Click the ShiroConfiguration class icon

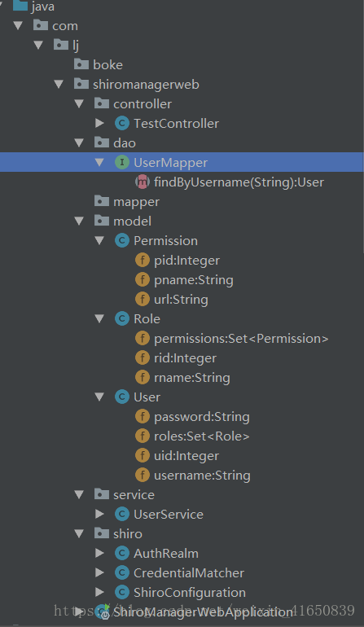click(122, 593)
